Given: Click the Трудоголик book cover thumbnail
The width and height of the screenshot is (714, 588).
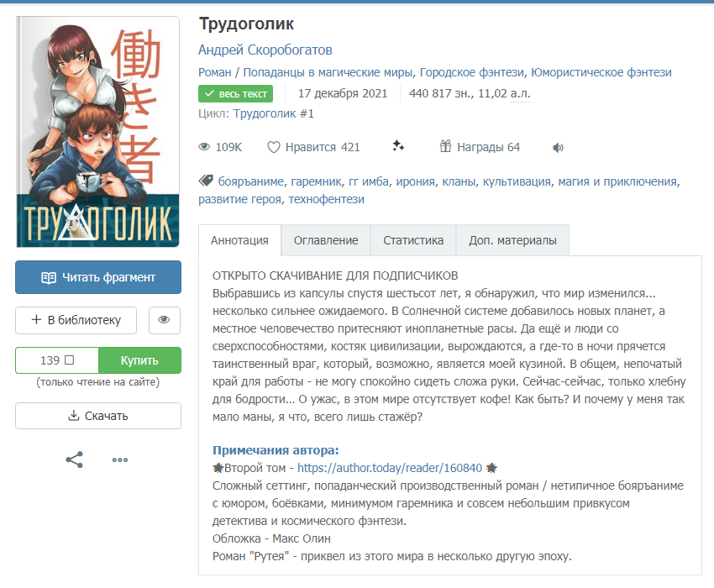Looking at the screenshot, I should pyautogui.click(x=97, y=132).
